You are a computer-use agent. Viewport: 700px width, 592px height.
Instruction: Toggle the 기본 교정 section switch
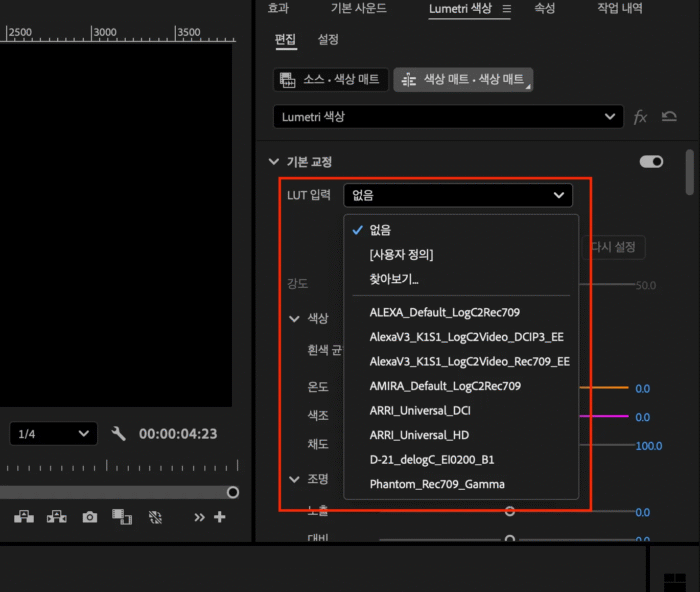click(x=651, y=161)
